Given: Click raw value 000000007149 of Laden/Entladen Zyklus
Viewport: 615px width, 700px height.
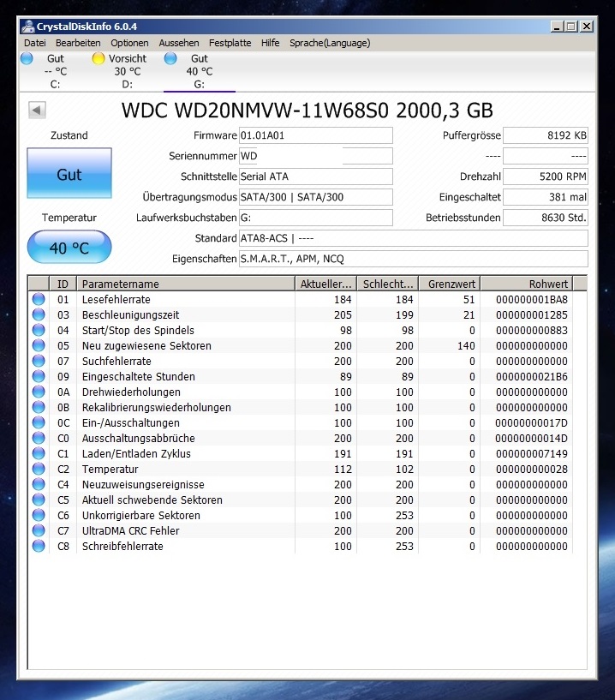Looking at the screenshot, I should click(x=532, y=454).
